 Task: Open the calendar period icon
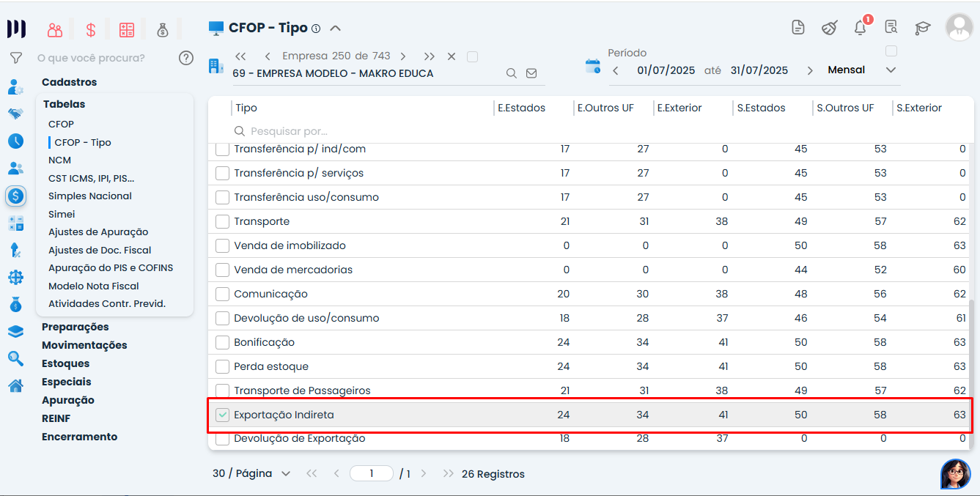pyautogui.click(x=592, y=67)
